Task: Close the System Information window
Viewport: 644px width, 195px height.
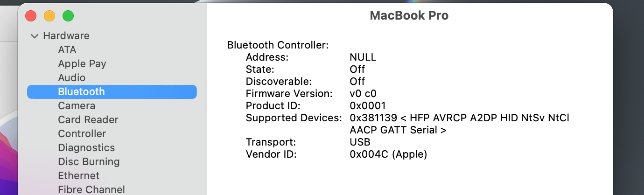Action: coord(31,16)
